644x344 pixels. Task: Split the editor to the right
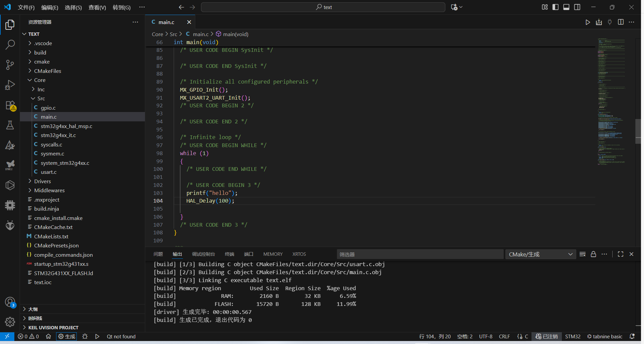(621, 22)
